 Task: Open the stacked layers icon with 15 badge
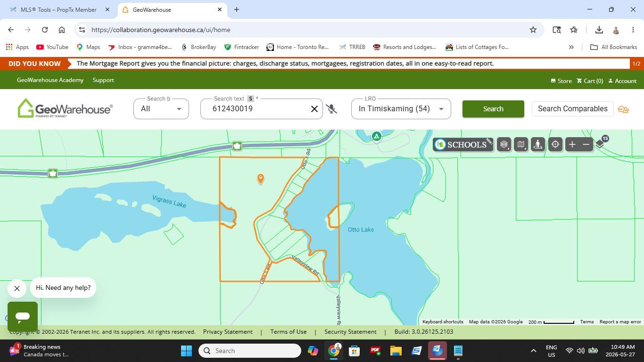(x=601, y=143)
